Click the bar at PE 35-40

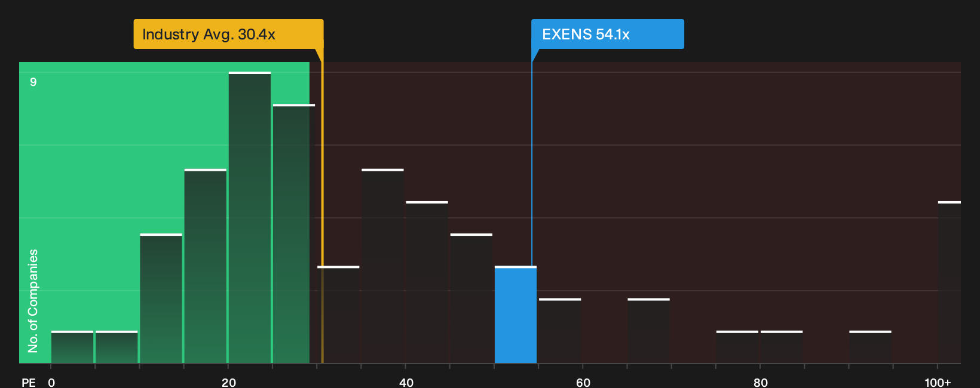(x=383, y=266)
